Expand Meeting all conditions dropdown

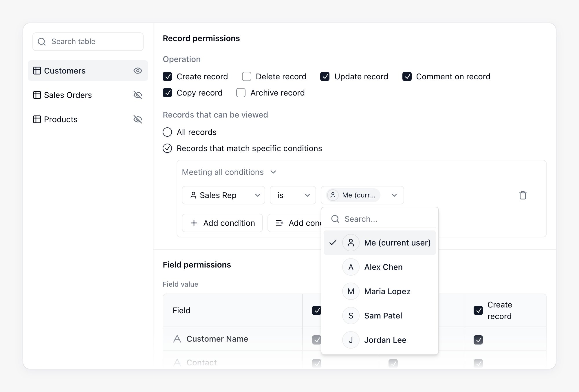tap(229, 172)
